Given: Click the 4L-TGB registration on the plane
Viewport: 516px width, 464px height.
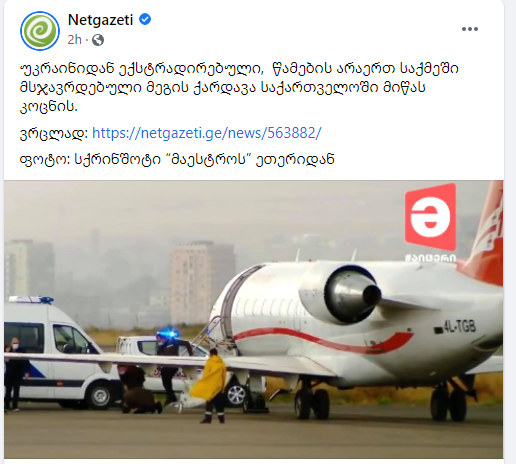Looking at the screenshot, I should (459, 326).
